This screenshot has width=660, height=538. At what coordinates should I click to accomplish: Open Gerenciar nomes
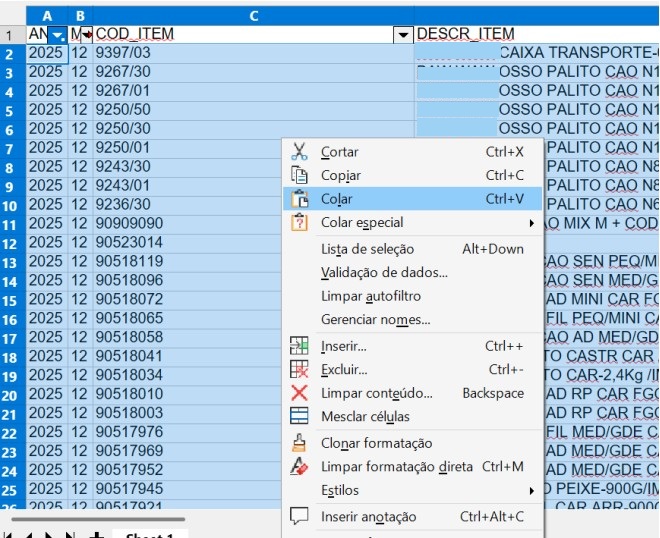[412, 320]
